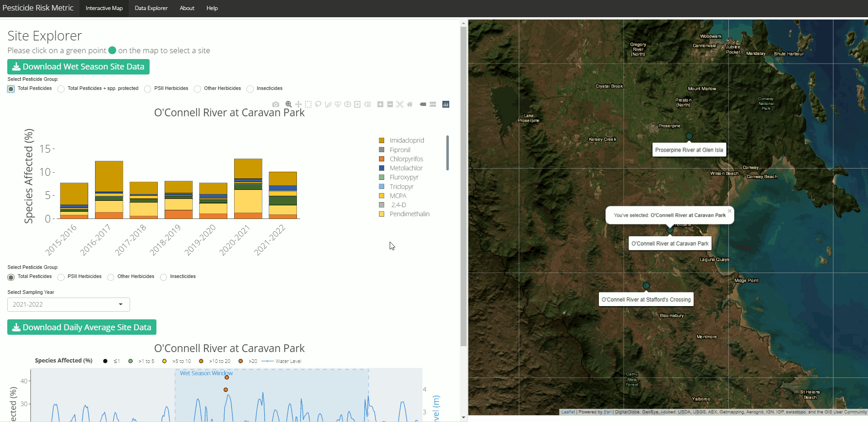Toggle the >10 to 20 legend entry
The image size is (868, 422).
point(215,362)
